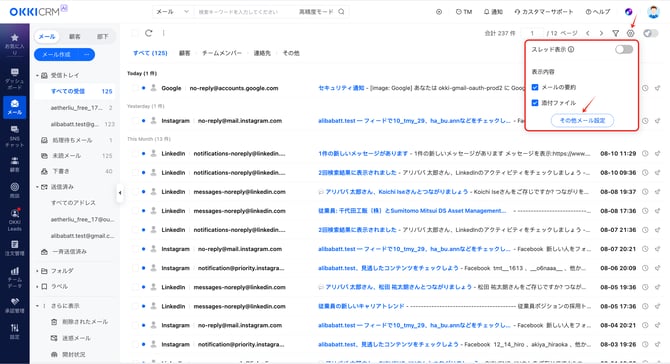
Task: Open SNSチャット from the sidebar
Action: (15, 136)
